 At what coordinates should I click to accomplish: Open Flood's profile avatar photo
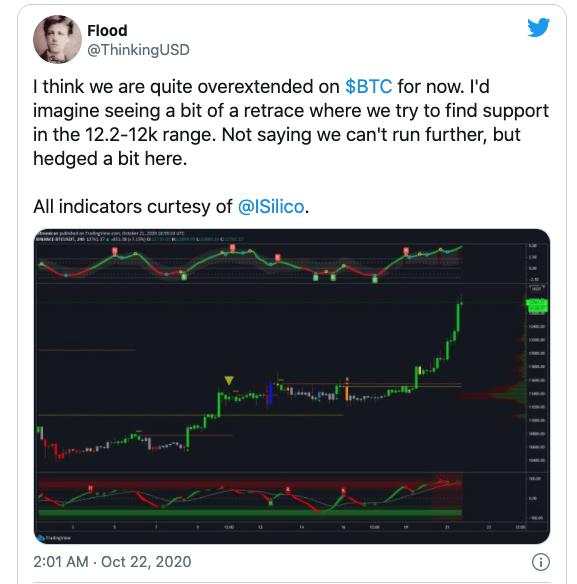[x=57, y=39]
